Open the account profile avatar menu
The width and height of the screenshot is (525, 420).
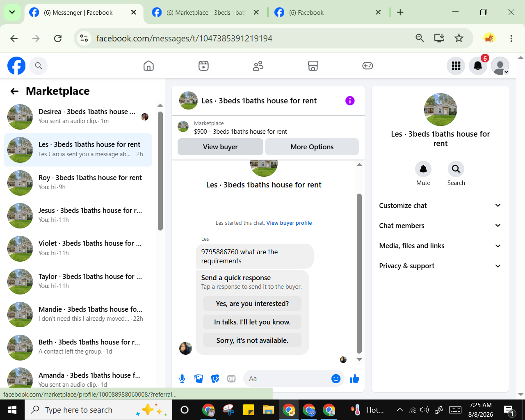500,66
